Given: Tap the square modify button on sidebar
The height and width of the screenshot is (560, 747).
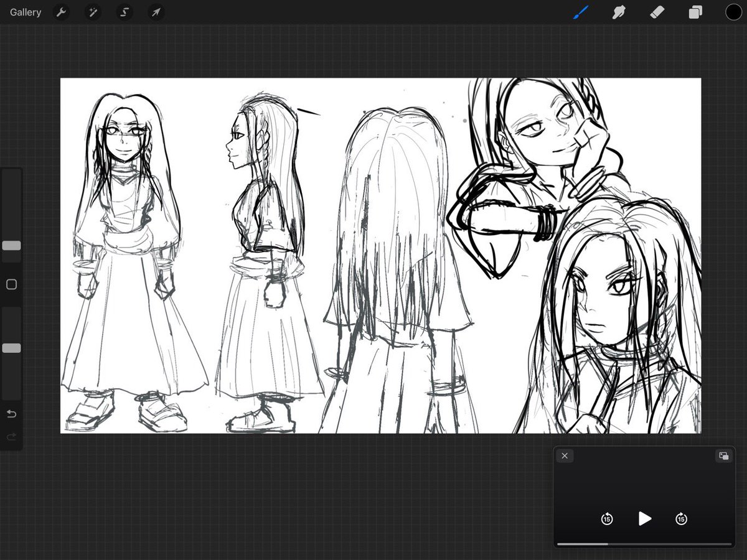Looking at the screenshot, I should point(11,284).
